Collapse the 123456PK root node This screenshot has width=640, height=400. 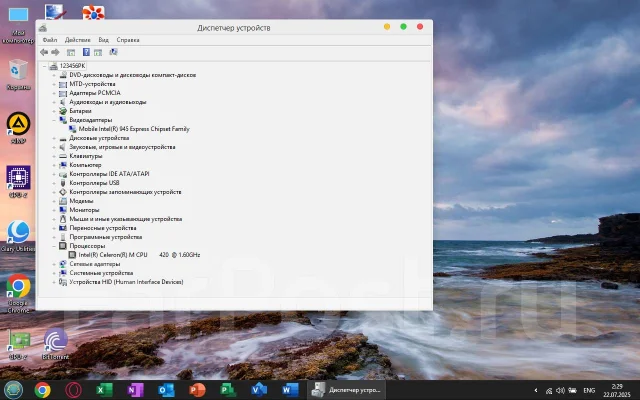point(44,66)
